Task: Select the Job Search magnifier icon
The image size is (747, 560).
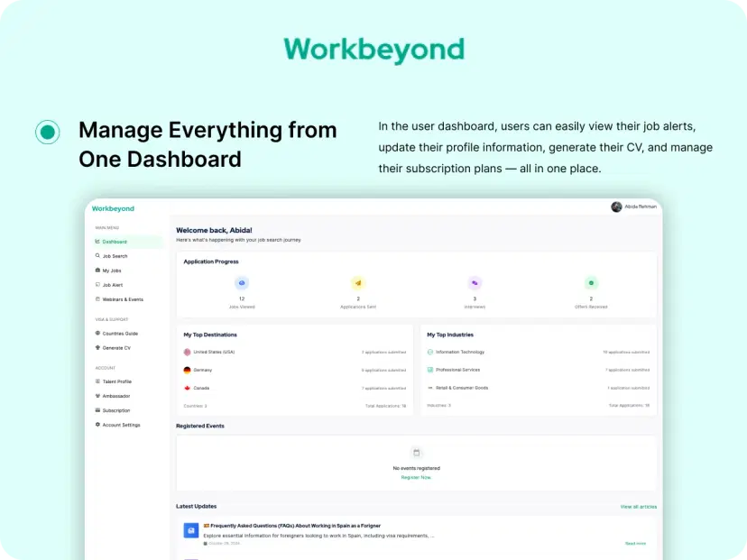Action: [97, 255]
